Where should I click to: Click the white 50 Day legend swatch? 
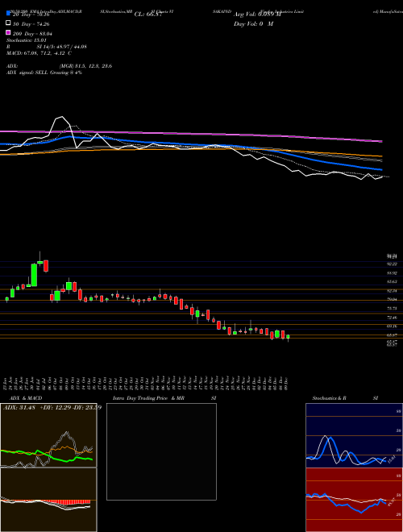[x=9, y=23]
